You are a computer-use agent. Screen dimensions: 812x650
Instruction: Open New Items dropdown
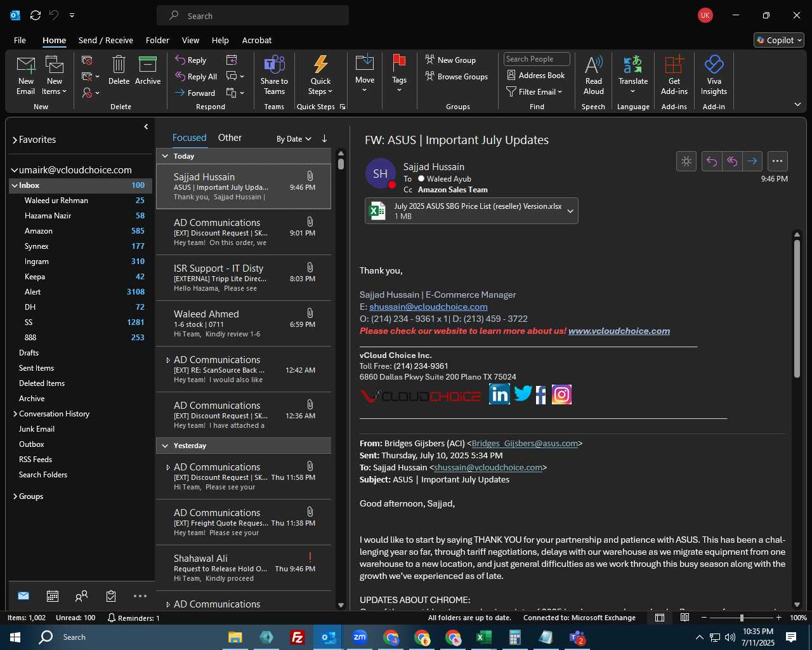[x=54, y=75]
